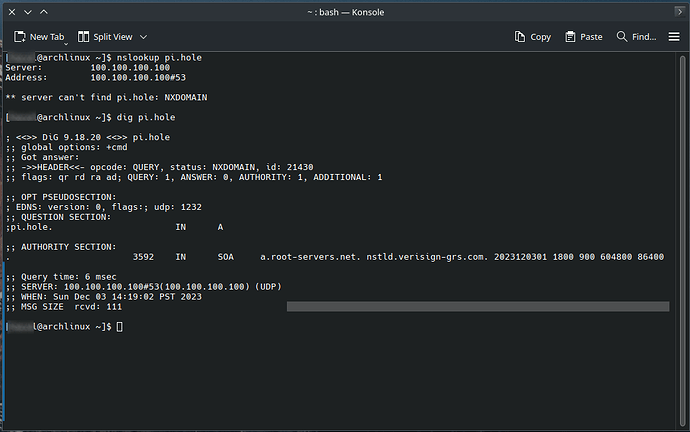This screenshot has height=432, width=690.
Task: Copy selected terminal text with Copy
Action: coord(532,36)
